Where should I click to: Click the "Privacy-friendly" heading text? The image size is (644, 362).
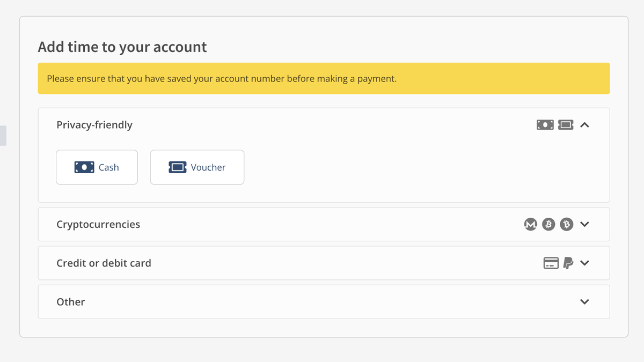(94, 125)
